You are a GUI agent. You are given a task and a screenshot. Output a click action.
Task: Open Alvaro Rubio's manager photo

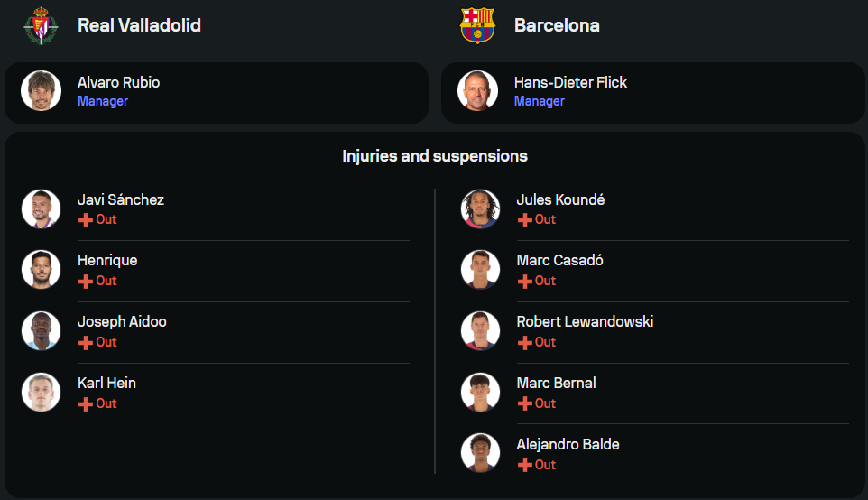[x=41, y=91]
